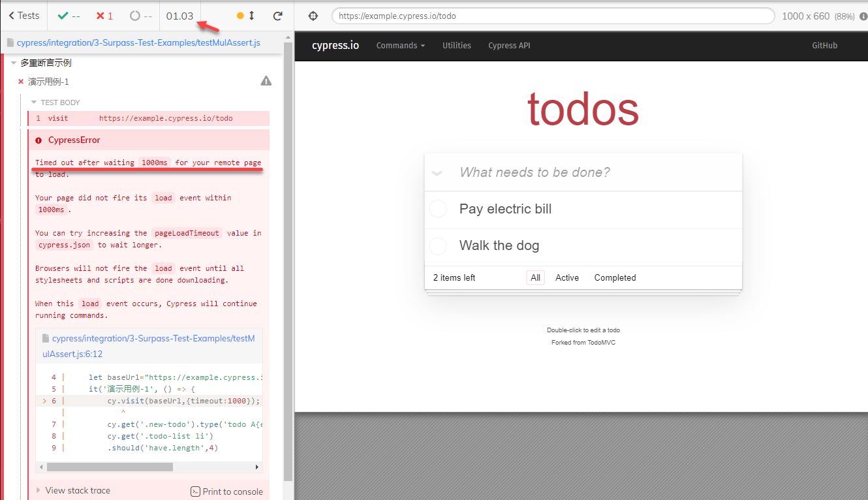Click the Walk the dog todo text

pyautogui.click(x=499, y=246)
